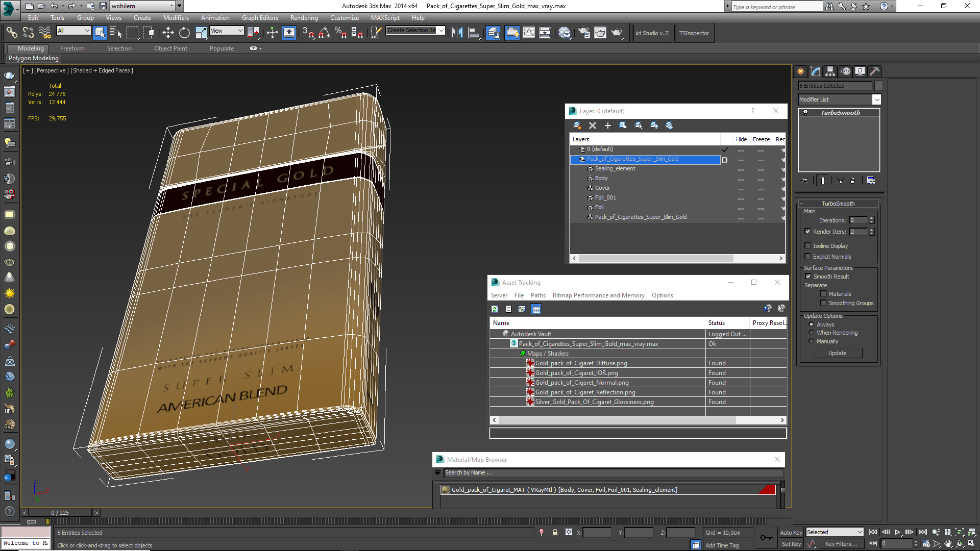Image resolution: width=980 pixels, height=551 pixels.
Task: Enable the Explicit Normals checkbox
Action: (808, 257)
